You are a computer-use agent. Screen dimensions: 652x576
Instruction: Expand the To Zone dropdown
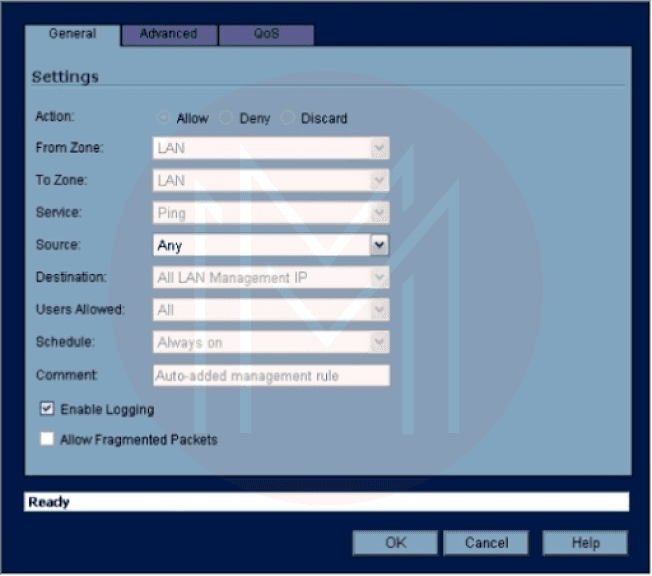point(379,181)
